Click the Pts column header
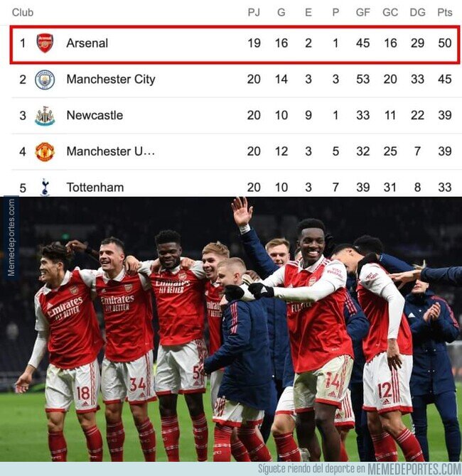This screenshot has width=462, height=476. (445, 13)
